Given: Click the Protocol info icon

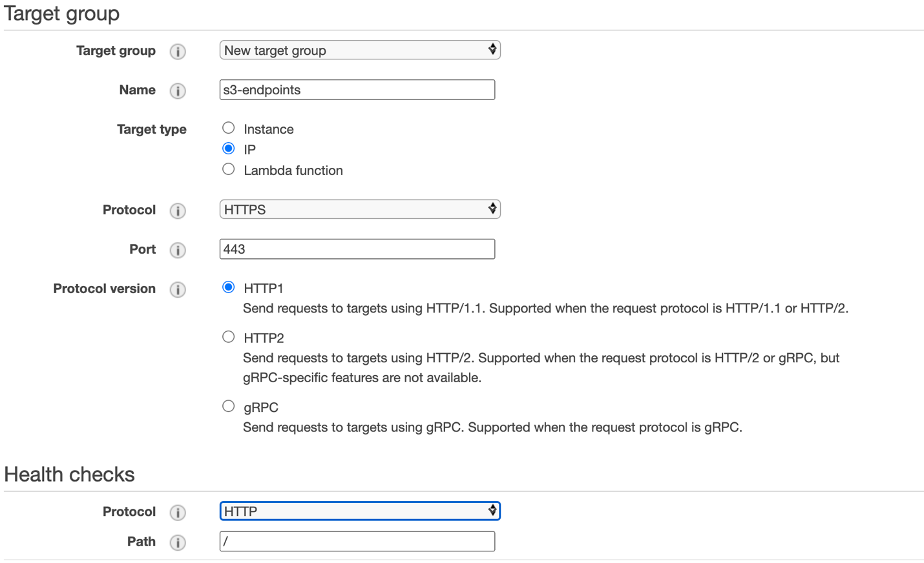Looking at the screenshot, I should (177, 210).
